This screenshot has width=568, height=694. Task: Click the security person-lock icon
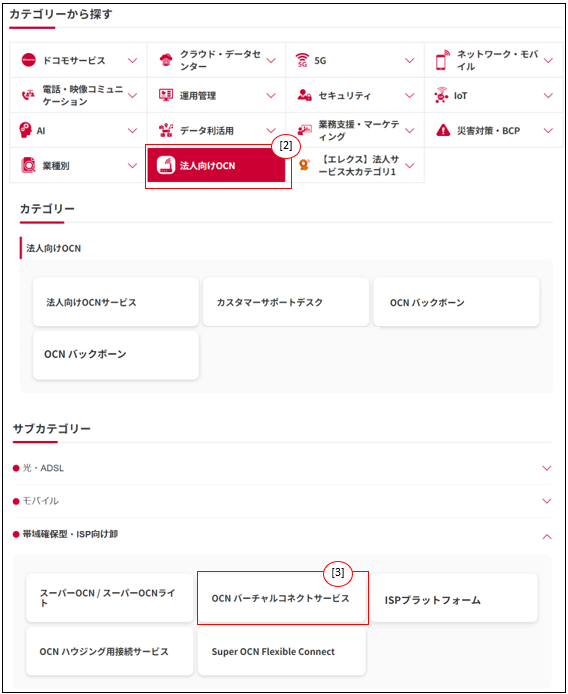click(x=304, y=95)
